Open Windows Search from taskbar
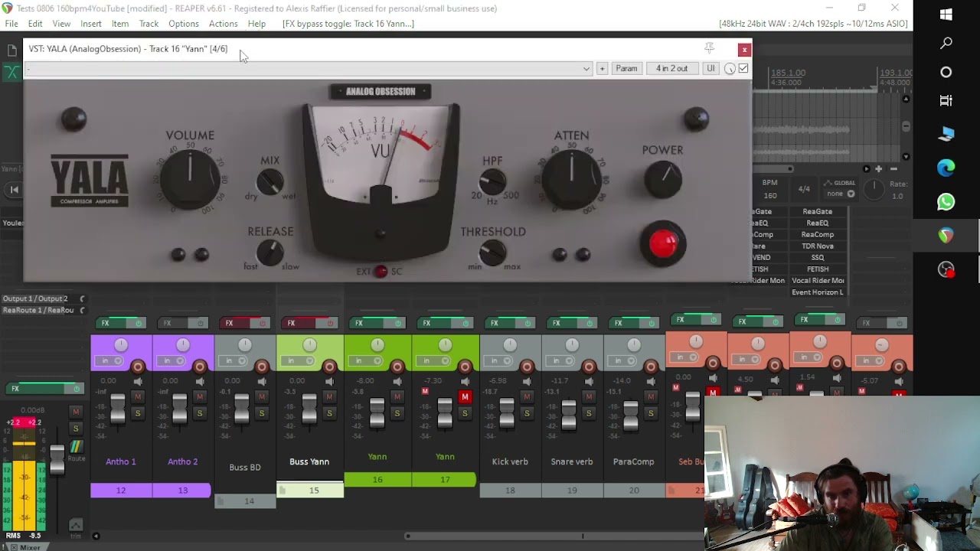This screenshot has width=980, height=551. [946, 44]
